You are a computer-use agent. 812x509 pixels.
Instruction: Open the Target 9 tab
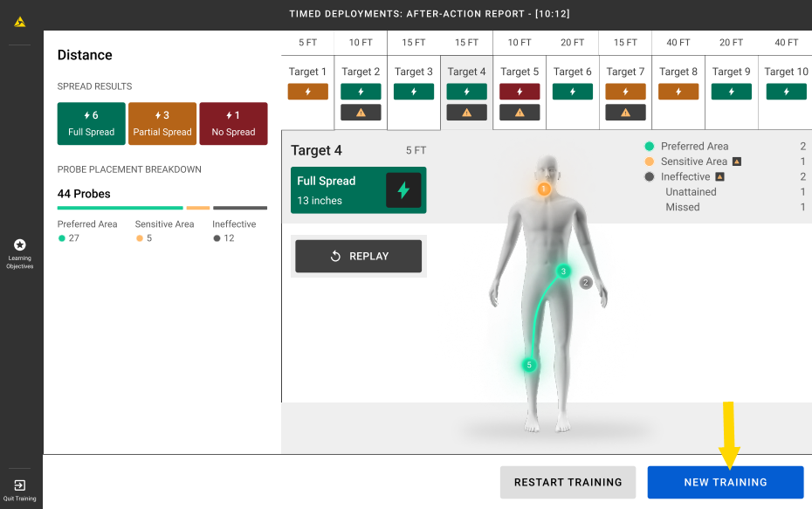tap(731, 72)
